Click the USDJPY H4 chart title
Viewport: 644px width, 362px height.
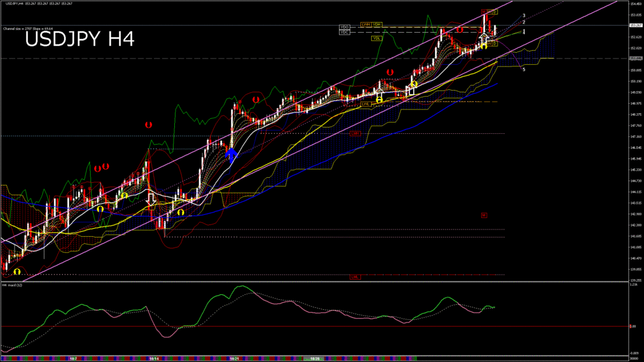(79, 40)
